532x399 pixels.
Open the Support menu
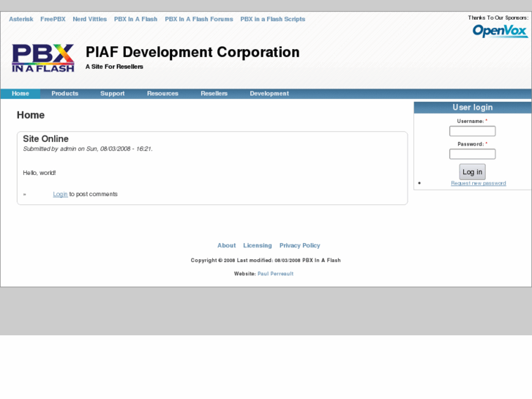point(112,94)
